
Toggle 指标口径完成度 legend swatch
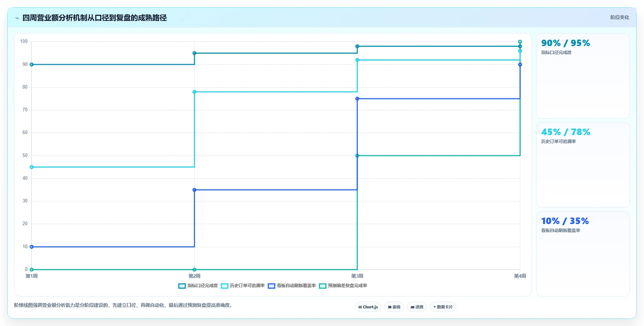click(x=182, y=286)
